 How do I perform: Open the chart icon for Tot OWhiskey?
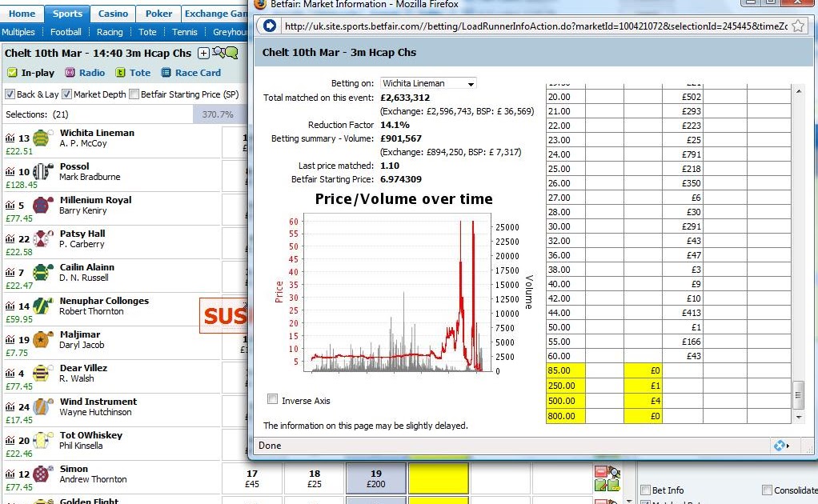tap(10, 441)
